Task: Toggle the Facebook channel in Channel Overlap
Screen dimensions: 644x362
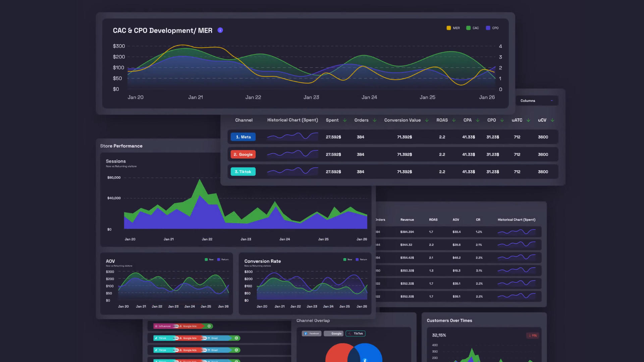Action: [312, 334]
